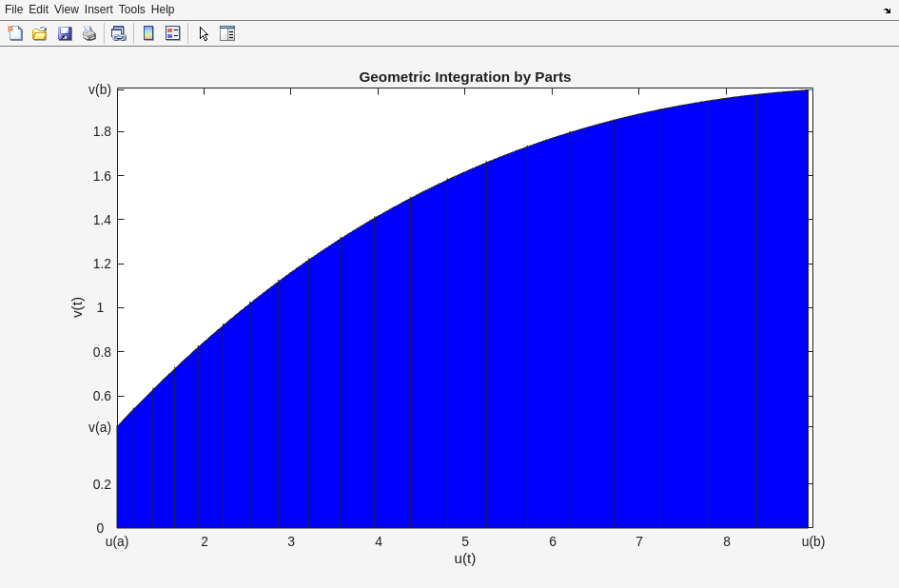899x588 pixels.
Task: Expand the View menu
Action: click(67, 10)
